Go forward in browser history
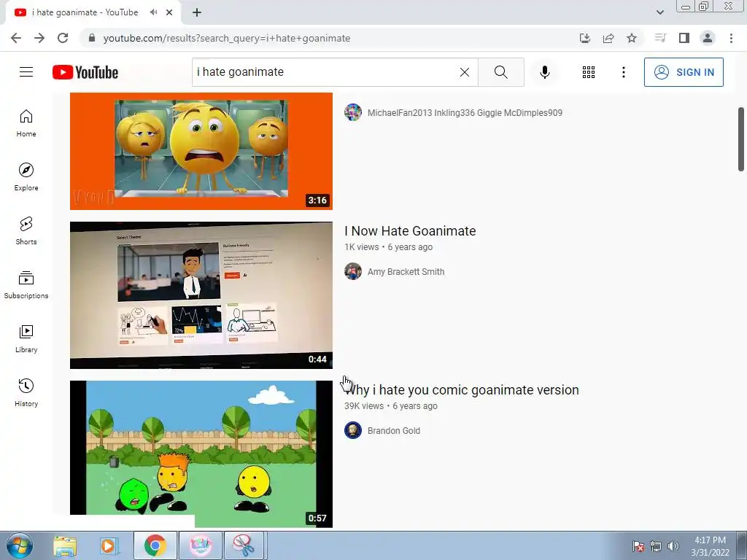The image size is (747, 560). (39, 38)
